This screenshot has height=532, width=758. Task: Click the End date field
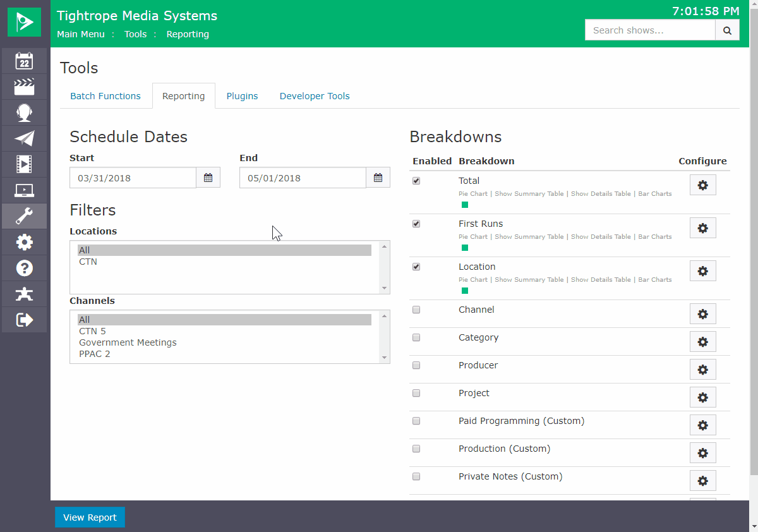pyautogui.click(x=303, y=178)
